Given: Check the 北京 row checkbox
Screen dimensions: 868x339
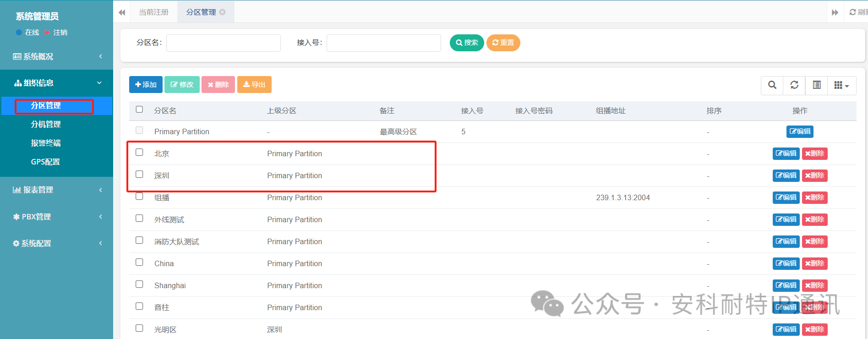Looking at the screenshot, I should pos(139,153).
